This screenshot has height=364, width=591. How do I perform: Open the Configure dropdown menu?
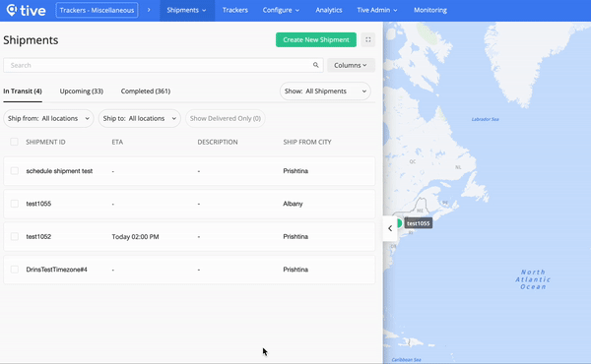[281, 10]
